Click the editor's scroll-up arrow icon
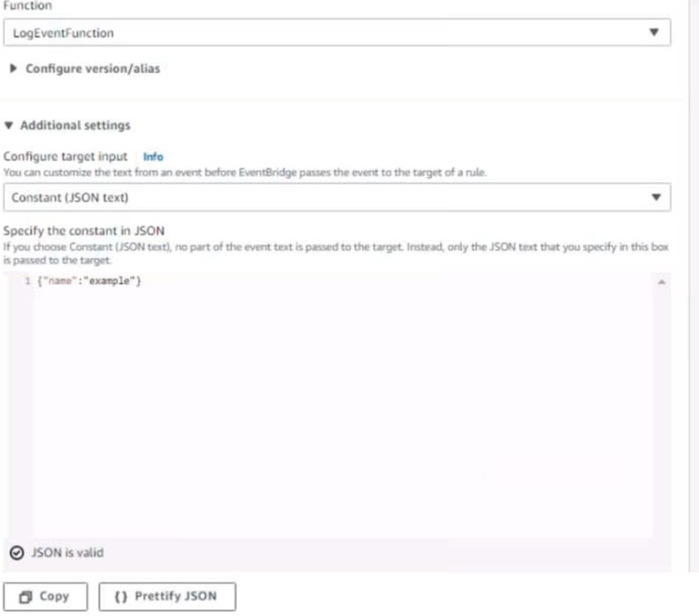 (662, 282)
